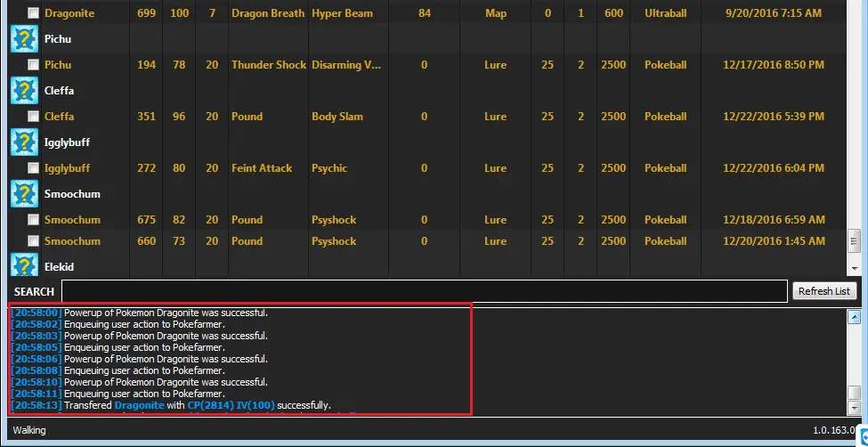Click the Hyper Beam cell in Dragonite row

(x=338, y=14)
